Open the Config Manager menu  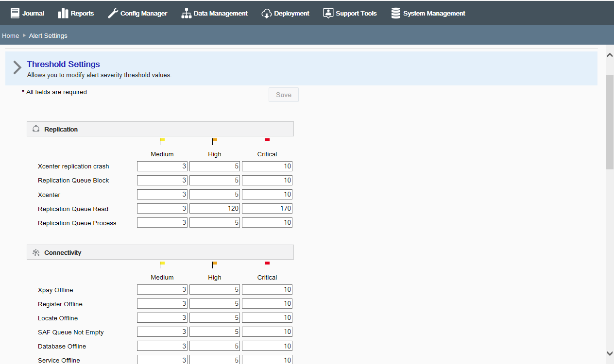pos(137,13)
